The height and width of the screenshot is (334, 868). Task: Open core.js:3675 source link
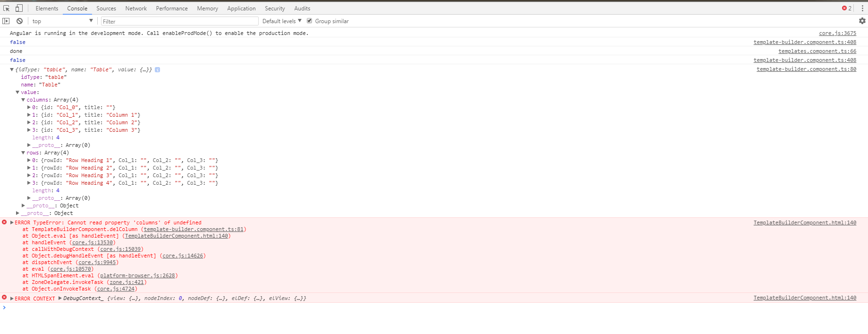click(837, 33)
